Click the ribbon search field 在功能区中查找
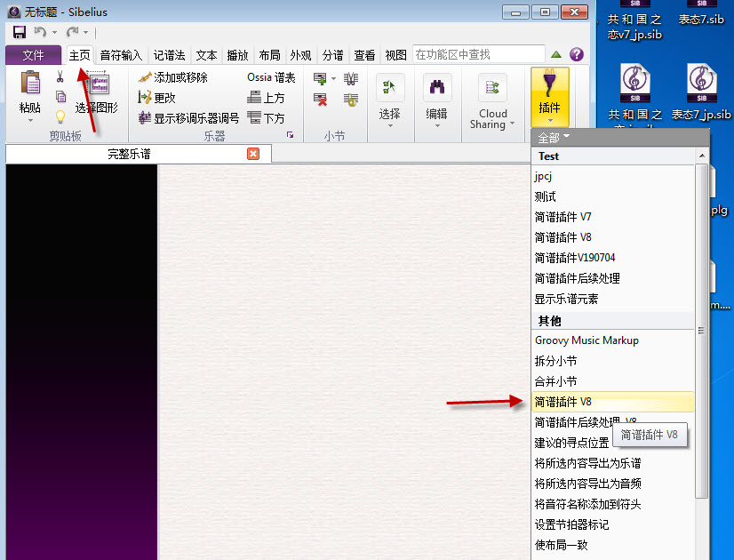This screenshot has width=734, height=560. 478,55
